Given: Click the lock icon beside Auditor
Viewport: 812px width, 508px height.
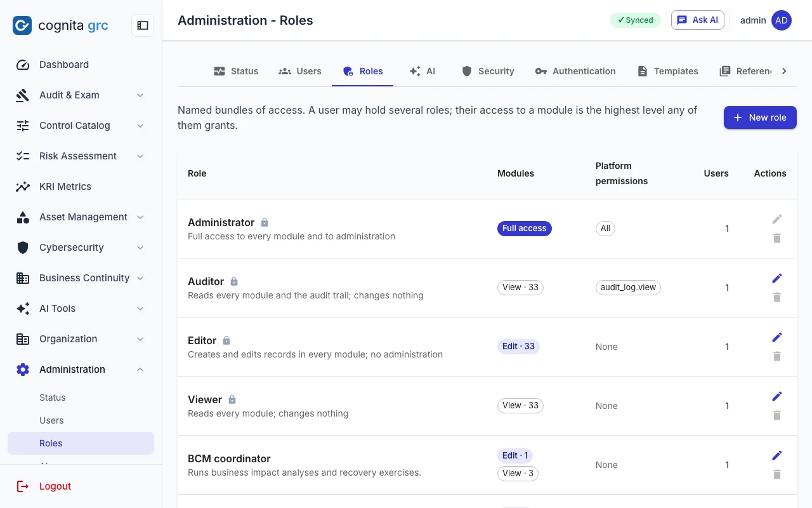Looking at the screenshot, I should [x=234, y=281].
